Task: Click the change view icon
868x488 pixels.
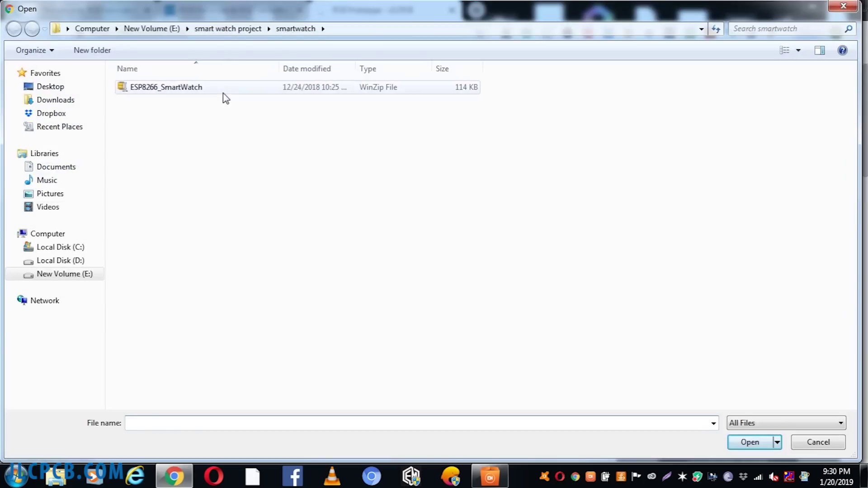Action: [x=784, y=50]
